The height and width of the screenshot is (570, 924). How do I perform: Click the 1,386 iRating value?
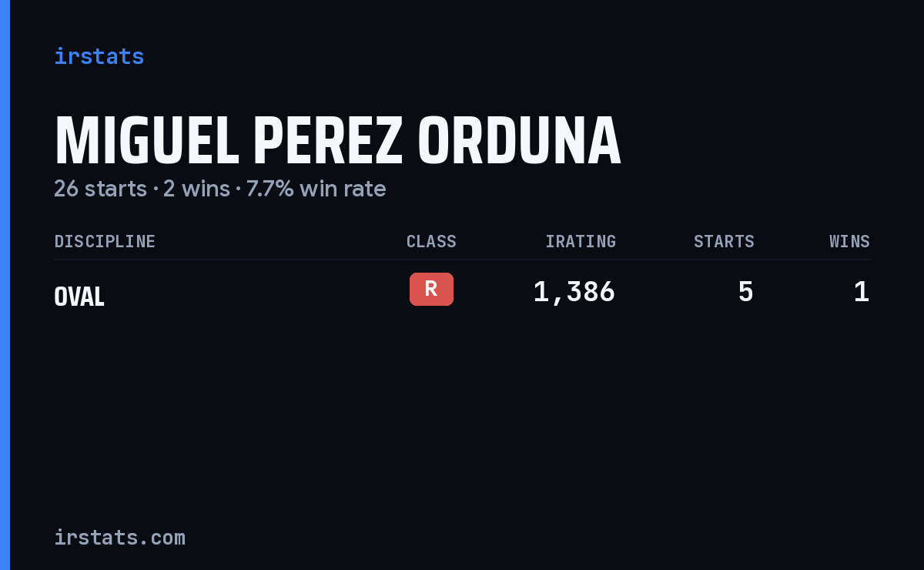pos(574,292)
